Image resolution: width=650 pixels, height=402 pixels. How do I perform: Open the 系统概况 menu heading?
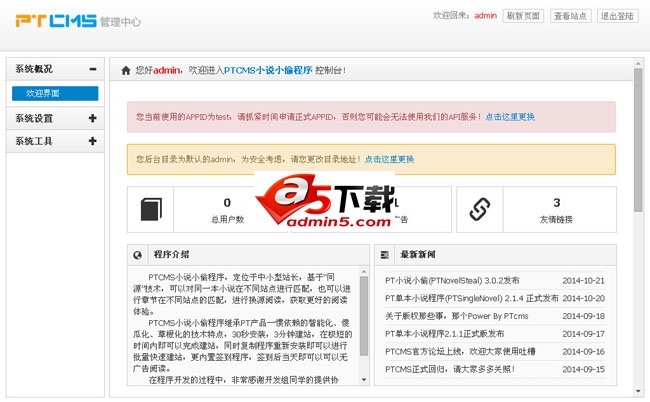point(34,69)
